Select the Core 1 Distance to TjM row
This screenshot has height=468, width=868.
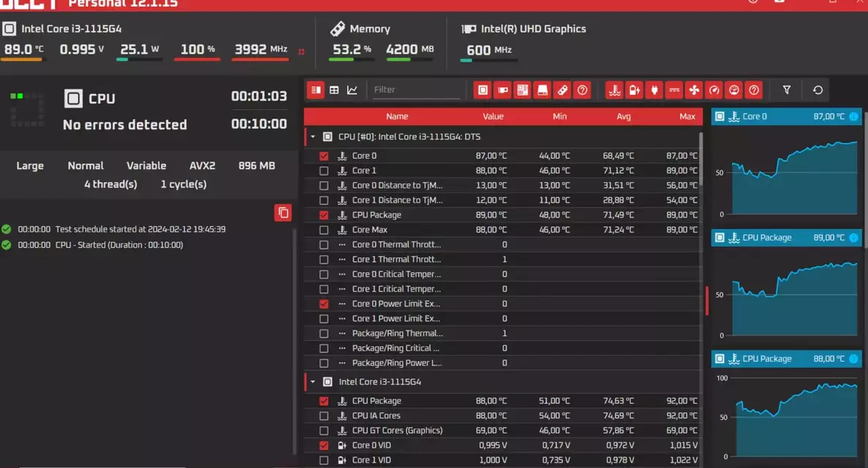(x=503, y=200)
